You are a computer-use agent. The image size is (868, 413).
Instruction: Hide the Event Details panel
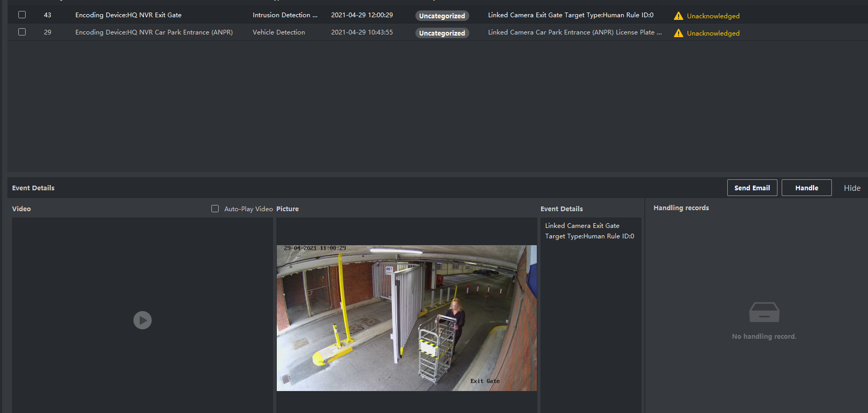tap(852, 188)
